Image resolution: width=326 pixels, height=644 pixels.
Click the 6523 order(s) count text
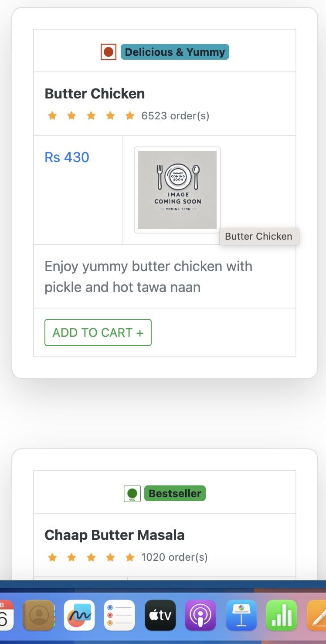pyautogui.click(x=175, y=116)
